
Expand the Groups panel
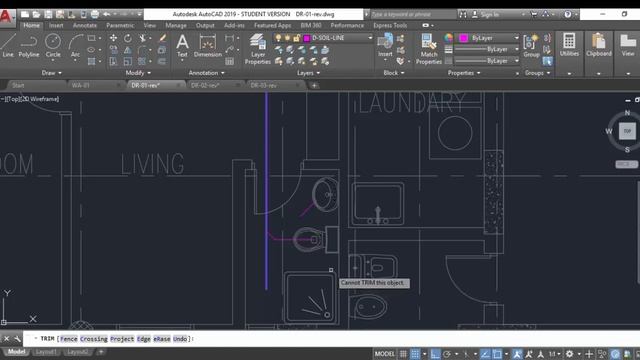[538, 73]
